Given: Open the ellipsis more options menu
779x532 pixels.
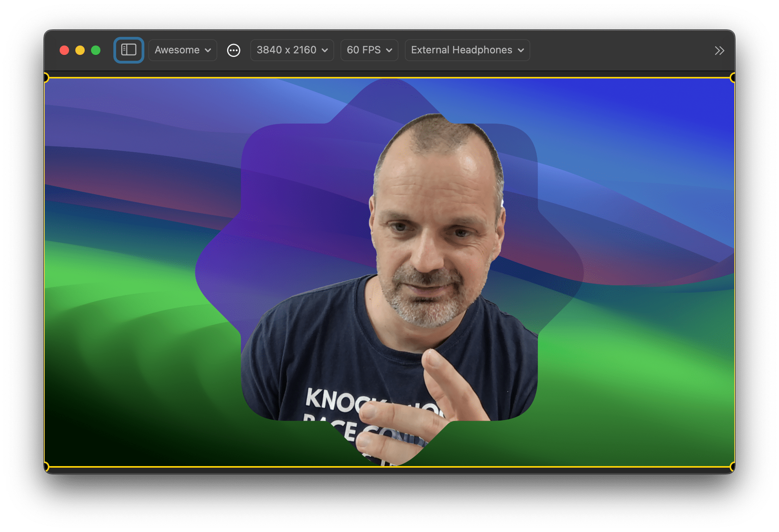Looking at the screenshot, I should click(234, 50).
